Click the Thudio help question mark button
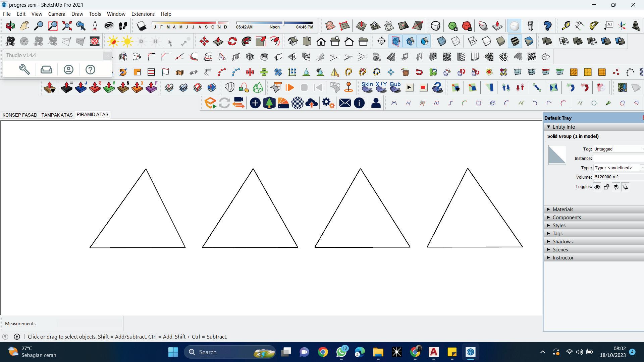644x362 pixels. point(90,70)
